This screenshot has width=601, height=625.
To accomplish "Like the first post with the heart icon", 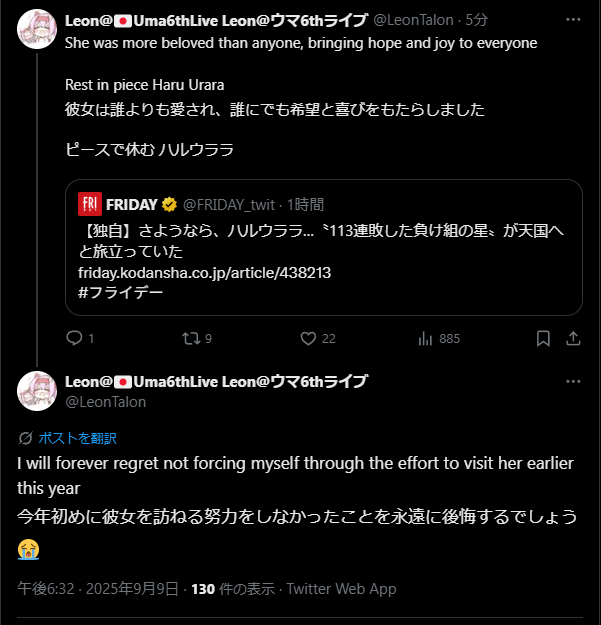I will click(x=308, y=338).
